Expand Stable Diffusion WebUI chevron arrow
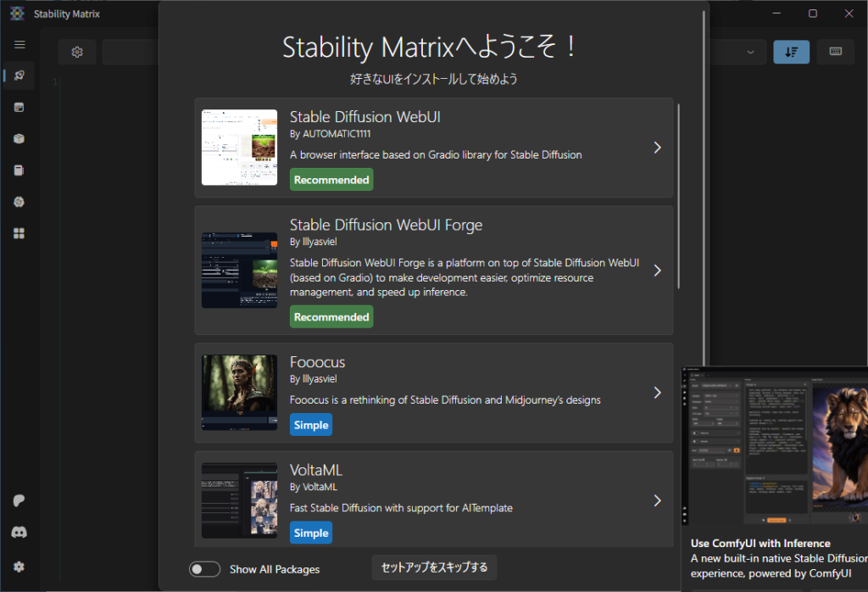The width and height of the screenshot is (868, 592). [x=657, y=148]
